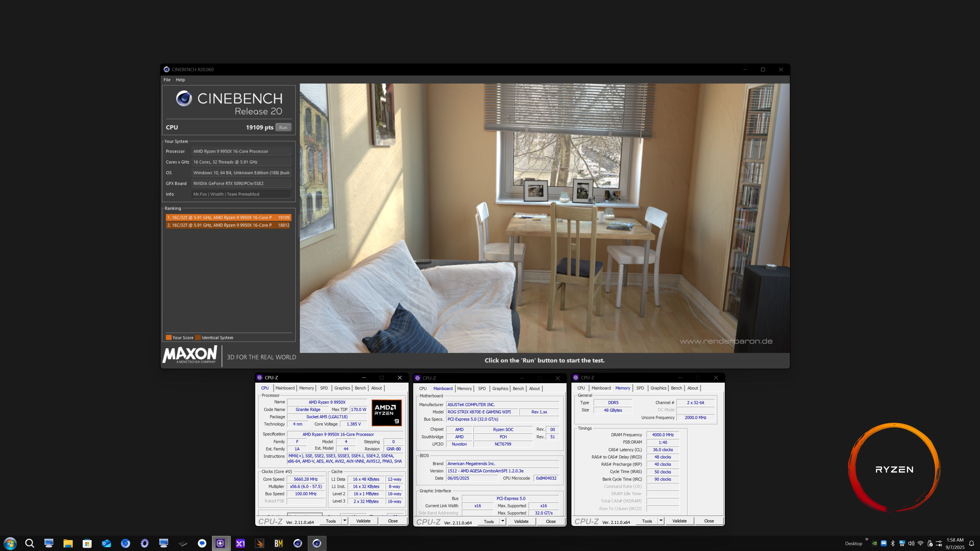Open the taskbar search magnifier
980x551 pixels.
(30, 543)
